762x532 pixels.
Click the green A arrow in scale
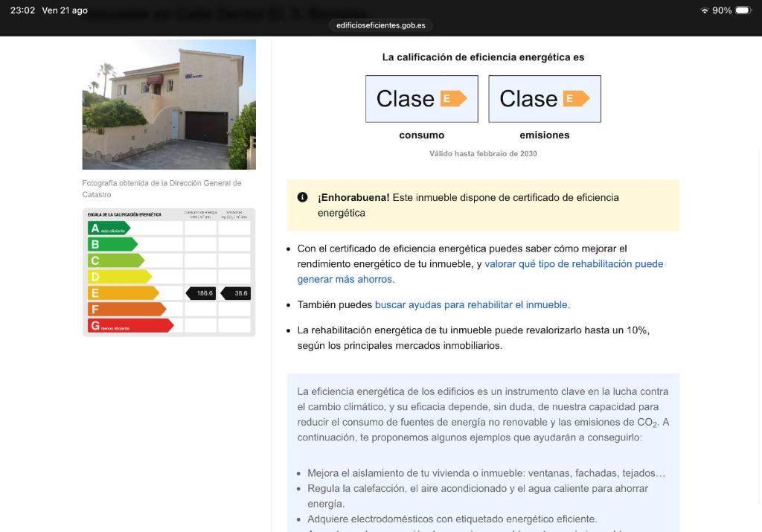pyautogui.click(x=109, y=228)
